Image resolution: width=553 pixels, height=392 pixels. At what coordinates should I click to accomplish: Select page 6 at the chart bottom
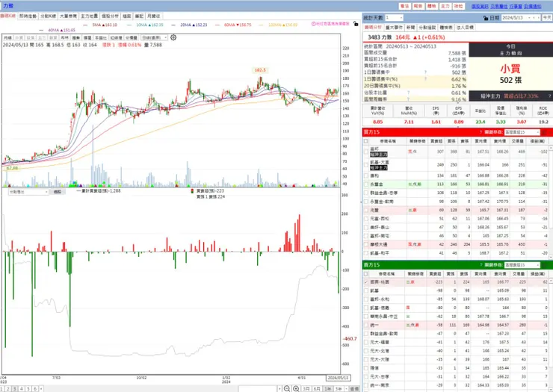(35, 388)
